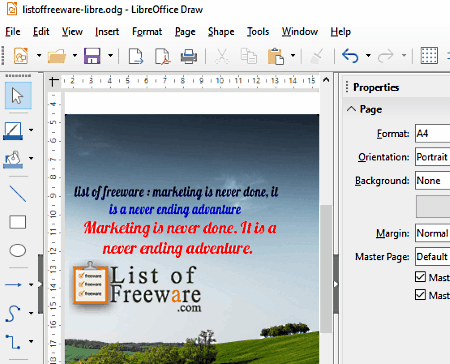The width and height of the screenshot is (450, 364).
Task: Click the Print icon
Action: (189, 56)
